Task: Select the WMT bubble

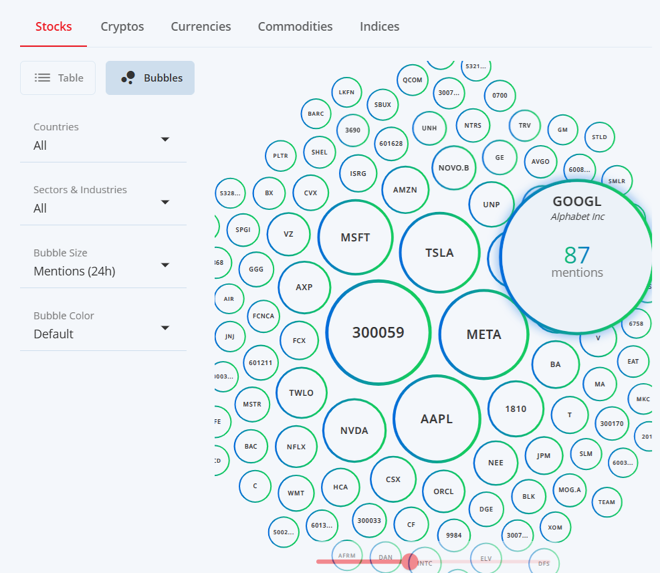Action: (x=296, y=493)
